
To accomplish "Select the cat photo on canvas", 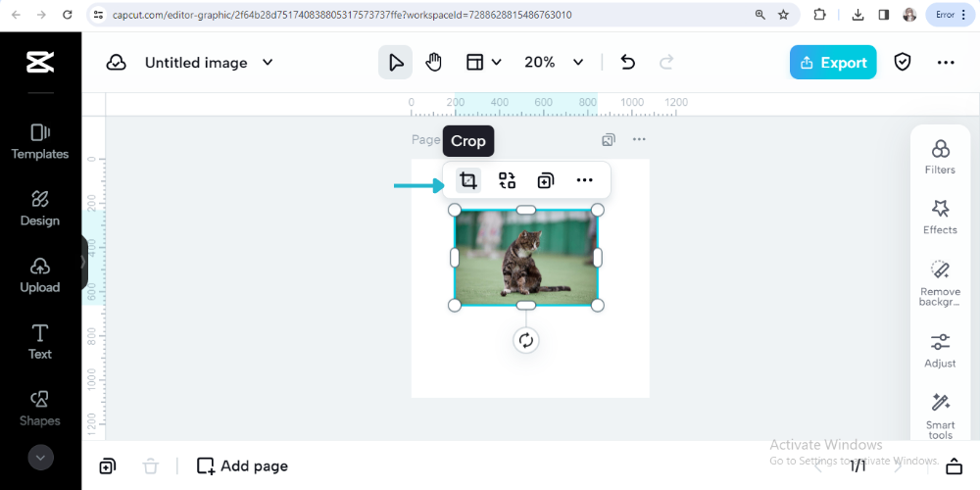I will pos(525,258).
